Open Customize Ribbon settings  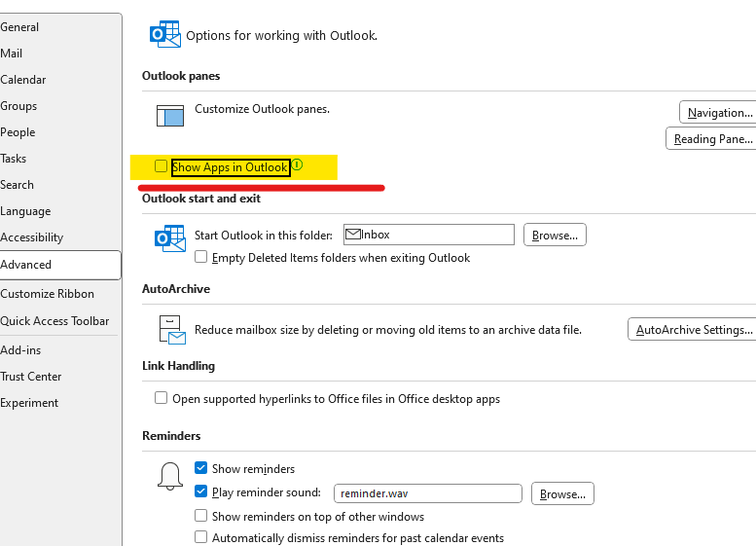click(x=48, y=294)
